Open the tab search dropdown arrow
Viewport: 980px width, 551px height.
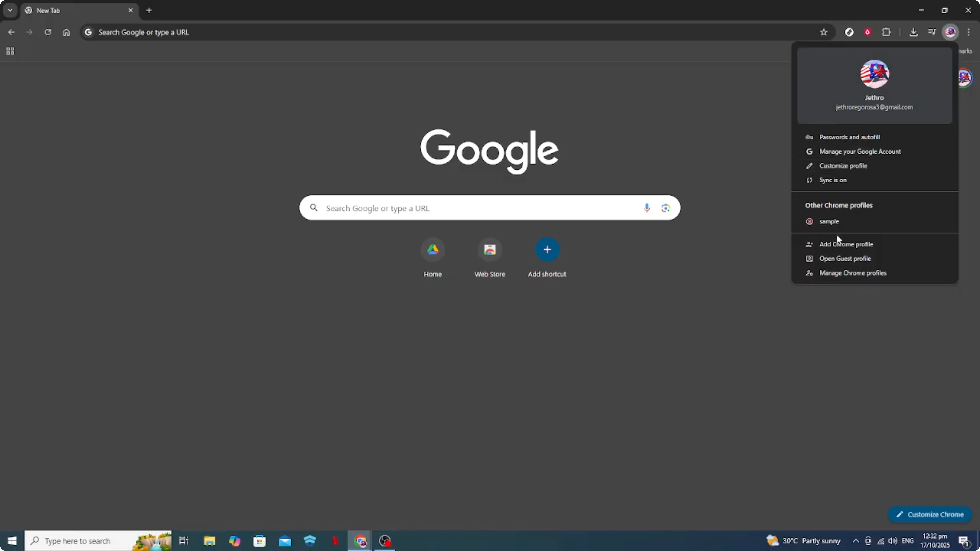point(10,10)
